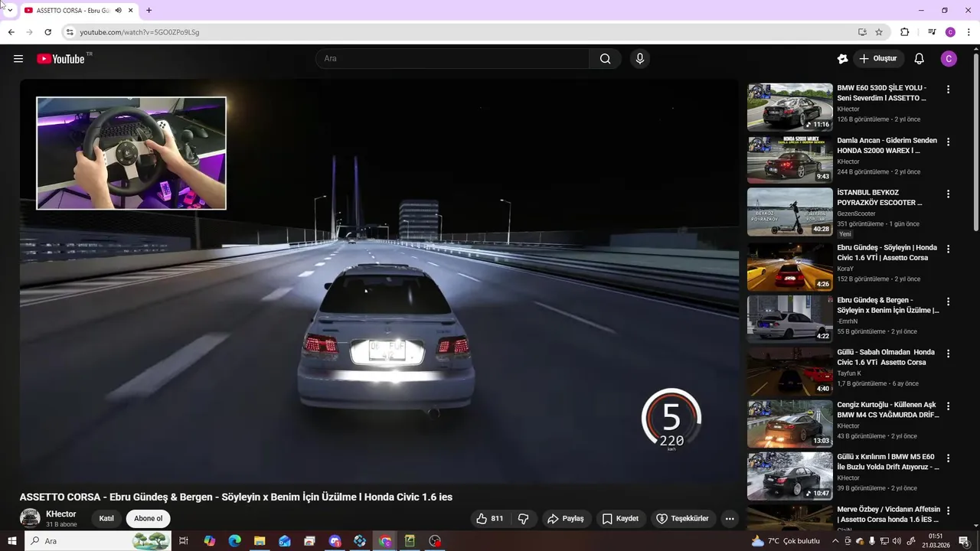Screen dimensions: 980x551
Task: Open Chrome profile avatar in toolbar
Action: coord(950,32)
